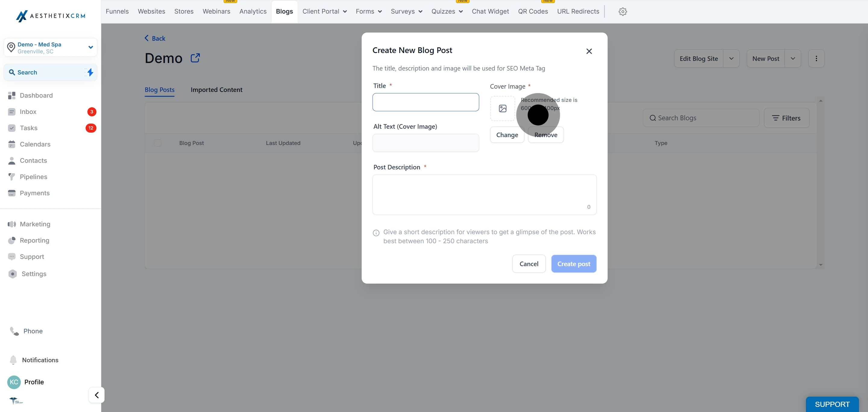
Task: Expand the New Post dropdown arrow
Action: (793, 58)
